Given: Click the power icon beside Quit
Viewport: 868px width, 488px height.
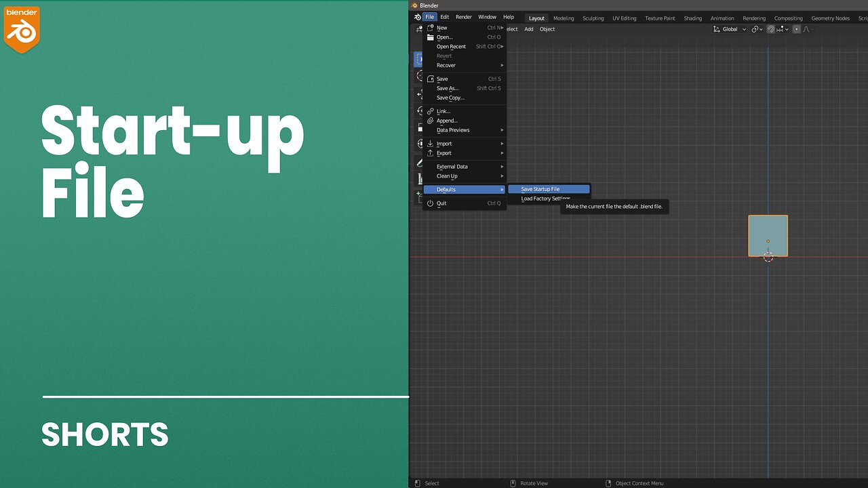Looking at the screenshot, I should pos(430,203).
